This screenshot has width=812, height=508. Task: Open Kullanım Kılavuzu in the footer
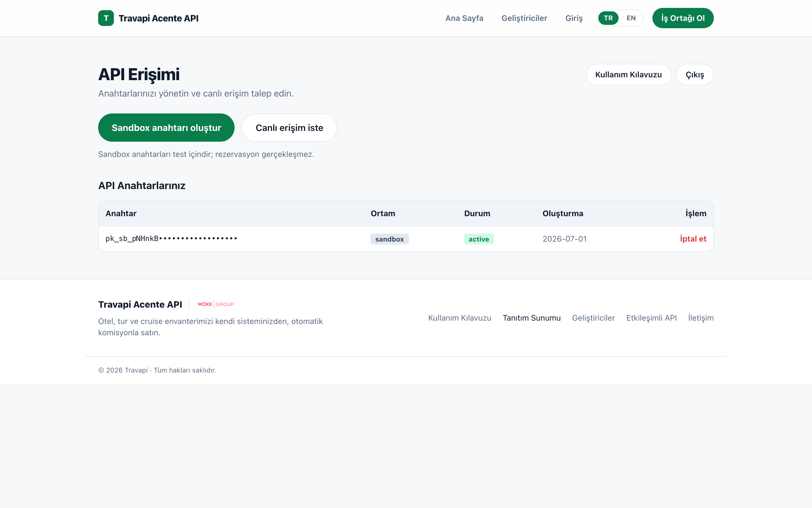pyautogui.click(x=459, y=318)
